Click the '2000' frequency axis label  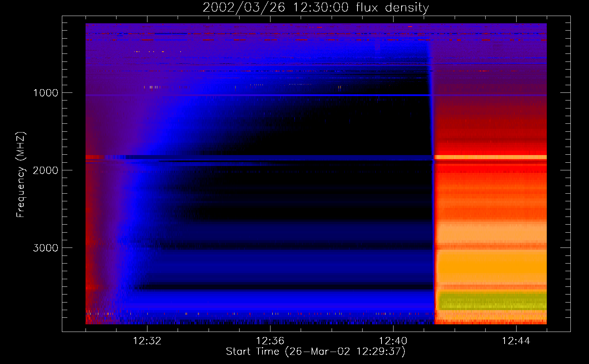[46, 170]
